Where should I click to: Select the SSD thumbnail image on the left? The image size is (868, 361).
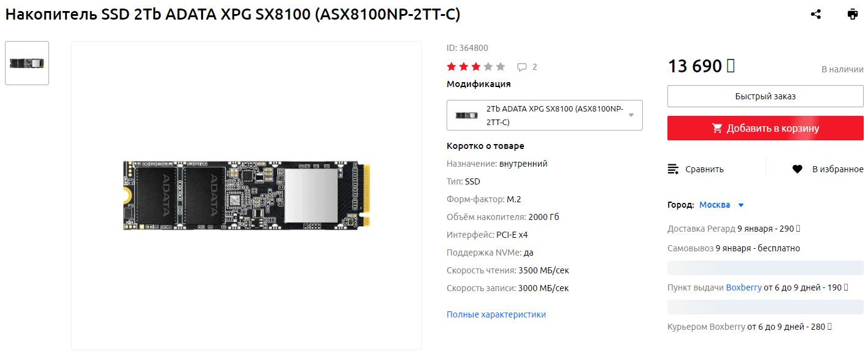[27, 63]
